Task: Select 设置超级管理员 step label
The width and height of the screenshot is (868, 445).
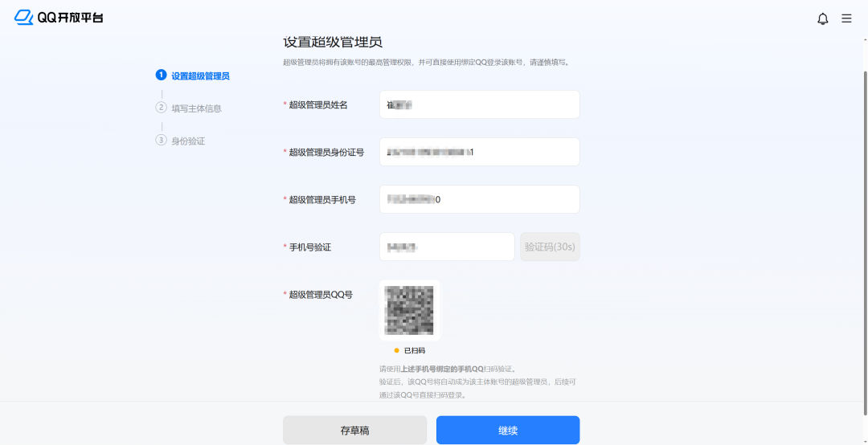Action: [x=200, y=76]
